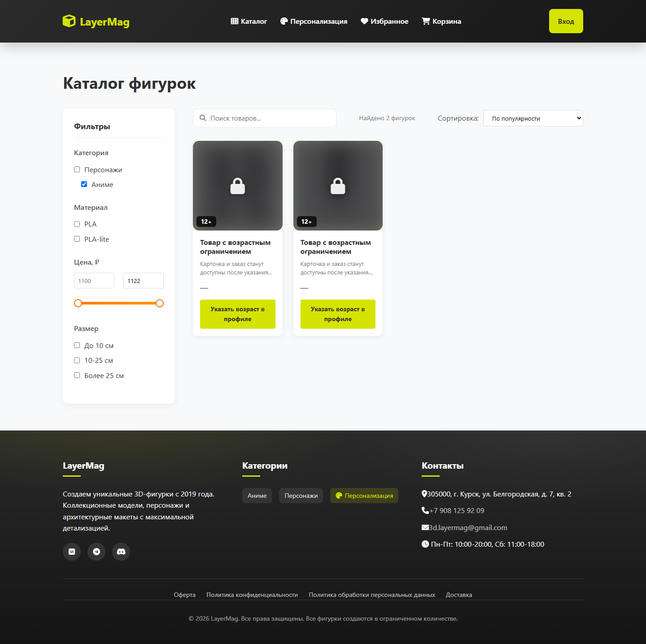Click the Аниме tag in footer categories
This screenshot has width=646, height=644.
click(x=257, y=496)
